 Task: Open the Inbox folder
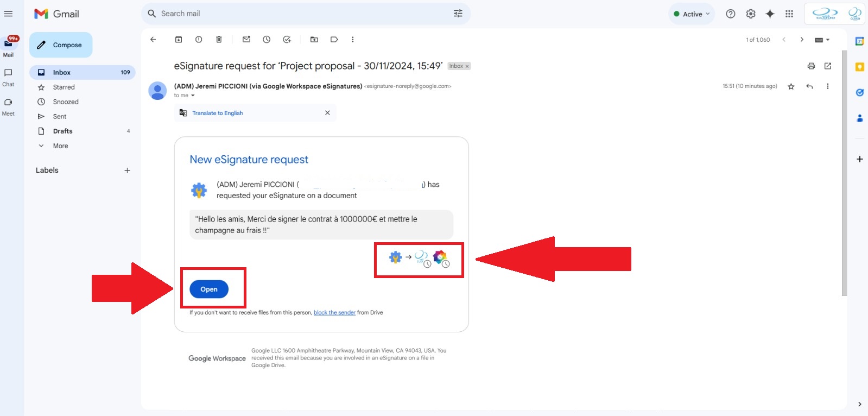click(x=82, y=72)
